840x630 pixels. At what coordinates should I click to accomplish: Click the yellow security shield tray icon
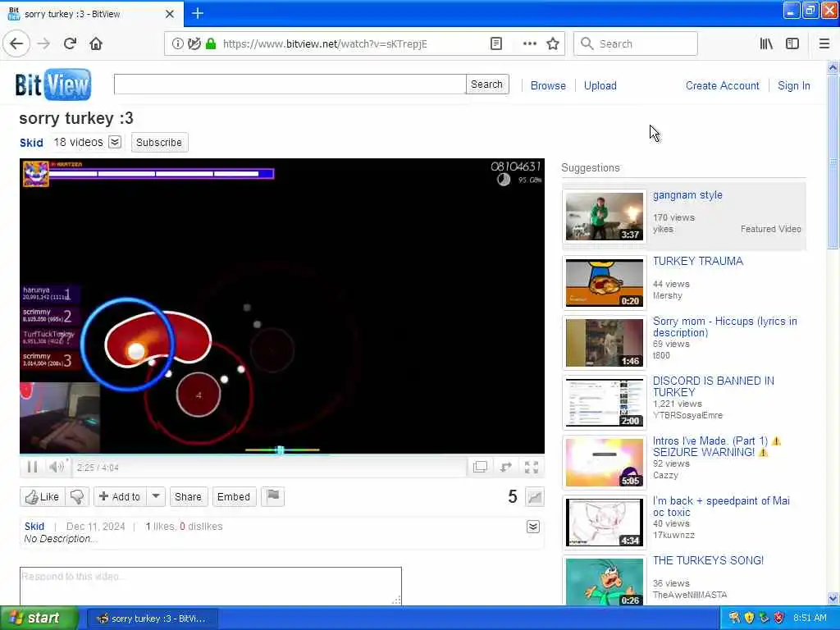point(750,619)
